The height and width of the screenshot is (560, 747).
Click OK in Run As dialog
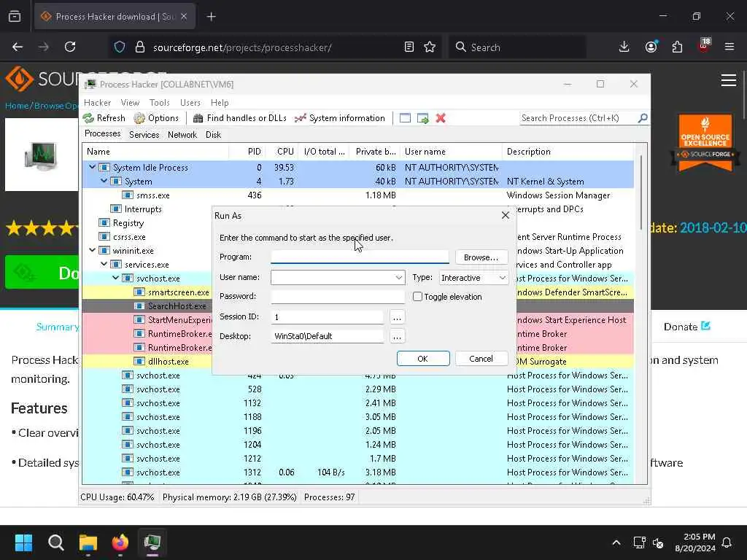422,359
